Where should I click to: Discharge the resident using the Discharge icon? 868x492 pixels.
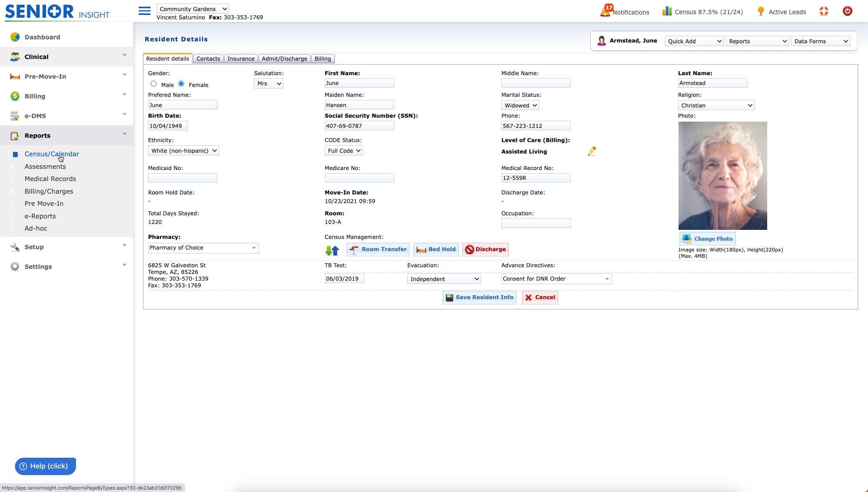pos(485,249)
